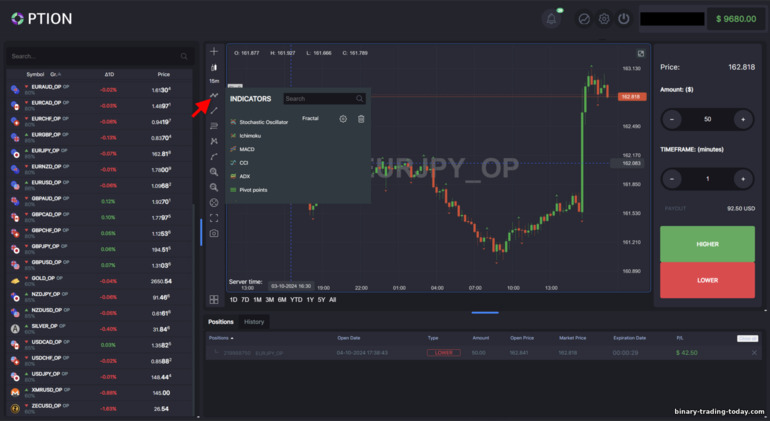
Task: Select ZECUSD_OP in the watchlist
Action: (100, 408)
